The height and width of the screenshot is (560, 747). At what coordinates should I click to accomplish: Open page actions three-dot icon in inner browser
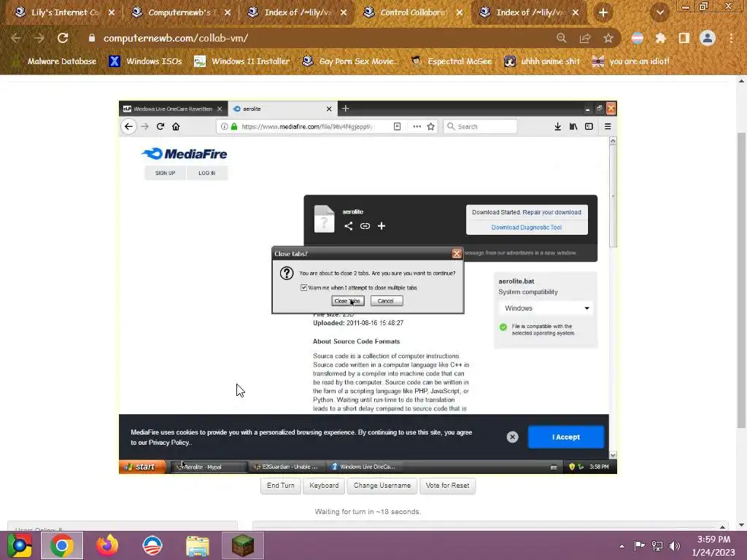coord(417,126)
